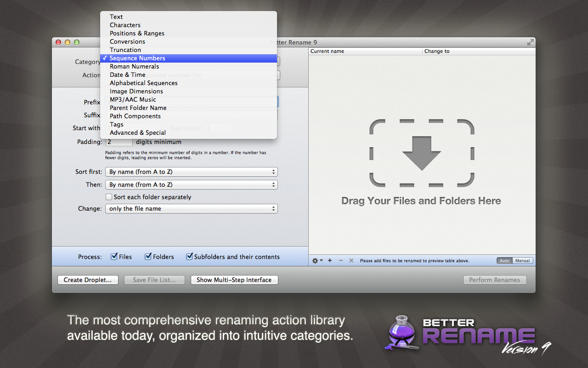This screenshot has height=368, width=588.
Task: Uncheck the Files checkbox
Action: pos(114,257)
